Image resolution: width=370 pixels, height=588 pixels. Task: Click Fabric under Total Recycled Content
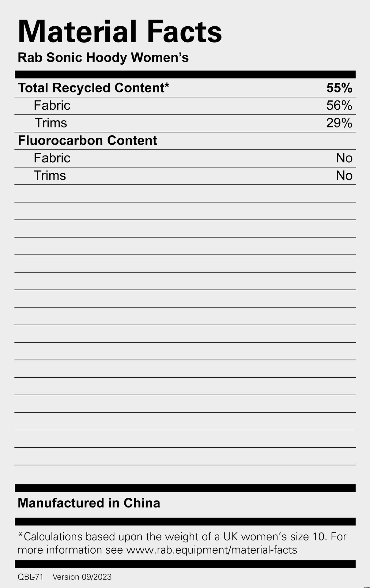coord(52,105)
